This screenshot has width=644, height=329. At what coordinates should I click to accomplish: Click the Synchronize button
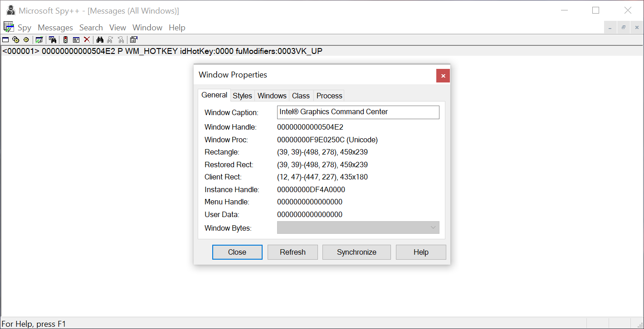coord(356,252)
